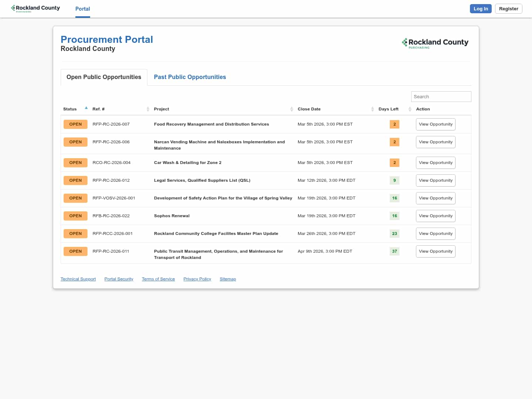Viewport: 532px width, 399px height.
Task: Open Legal Services, Qualified Suppliers List project
Action: [202, 180]
